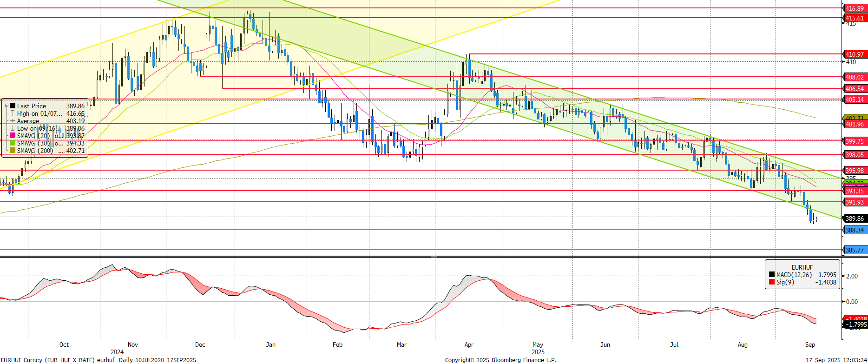Image resolution: width=868 pixels, height=364 pixels.
Task: Click the black 389.86 last price tag
Action: 855,218
